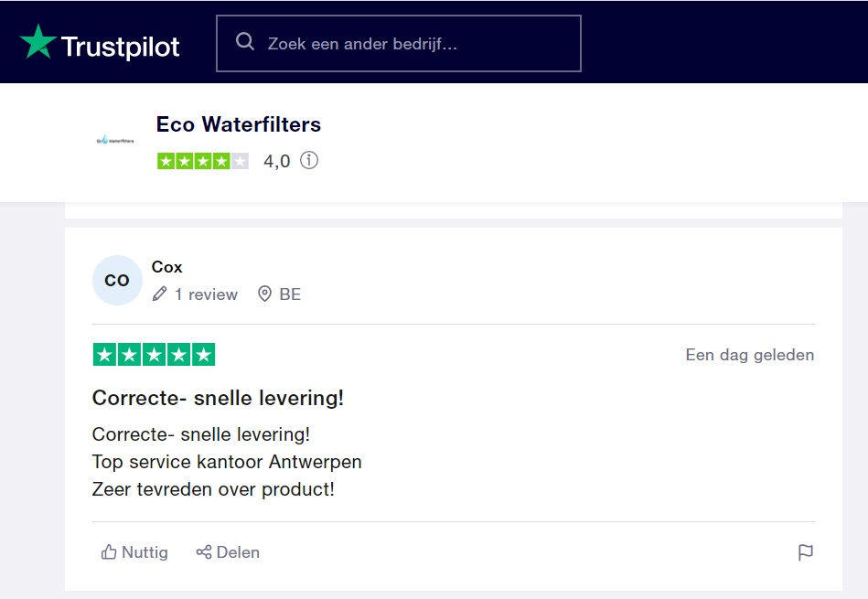
Task: Open reviewer Cox's profile name
Action: click(x=167, y=267)
